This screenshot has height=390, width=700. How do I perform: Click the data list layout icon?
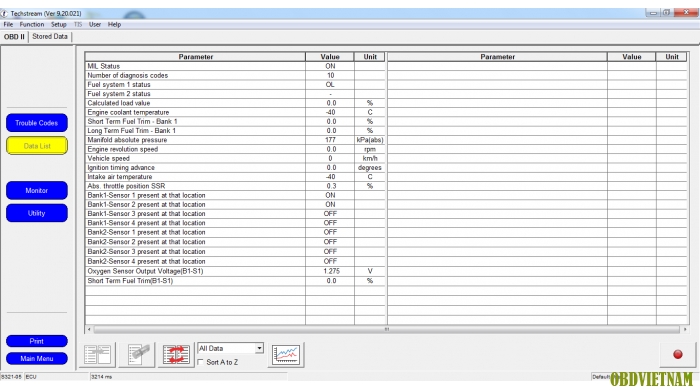(98, 355)
